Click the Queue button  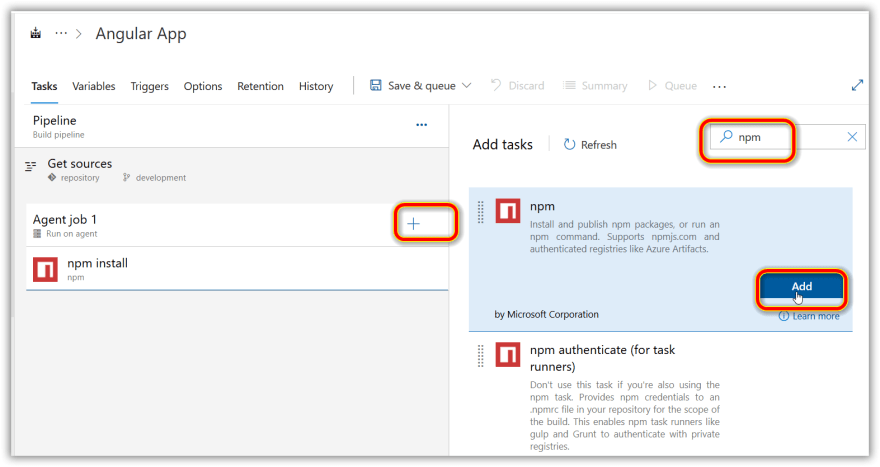(x=672, y=85)
